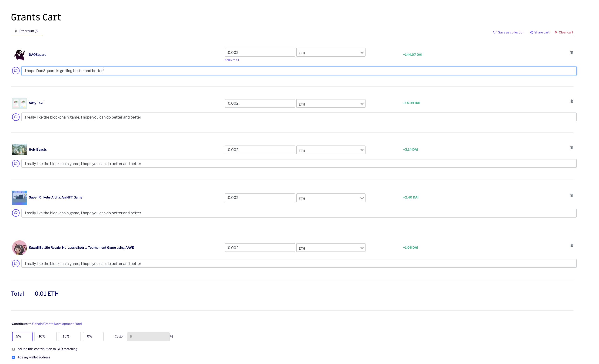Click the Super Rinkeby Alpha amount field
The image size is (599, 364).
click(260, 198)
